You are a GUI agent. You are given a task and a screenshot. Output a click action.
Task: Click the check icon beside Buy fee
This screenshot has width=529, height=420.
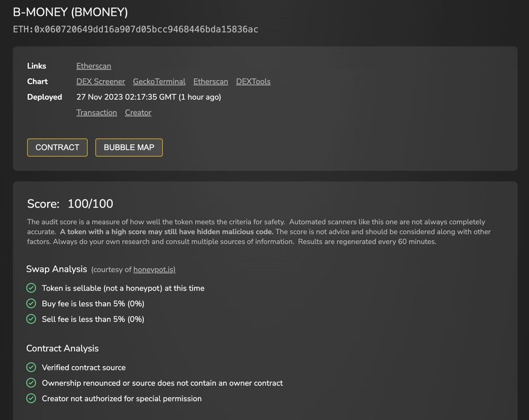[31, 304]
